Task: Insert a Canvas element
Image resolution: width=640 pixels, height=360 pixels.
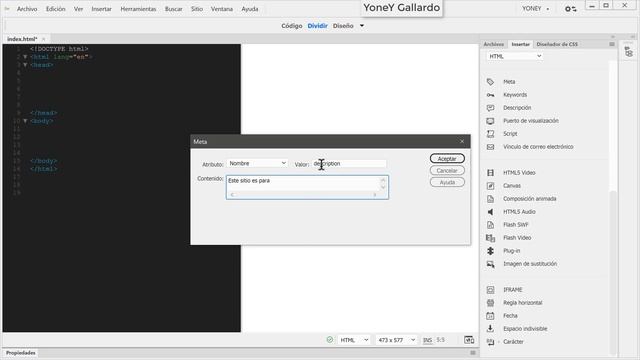Action: pos(511,186)
